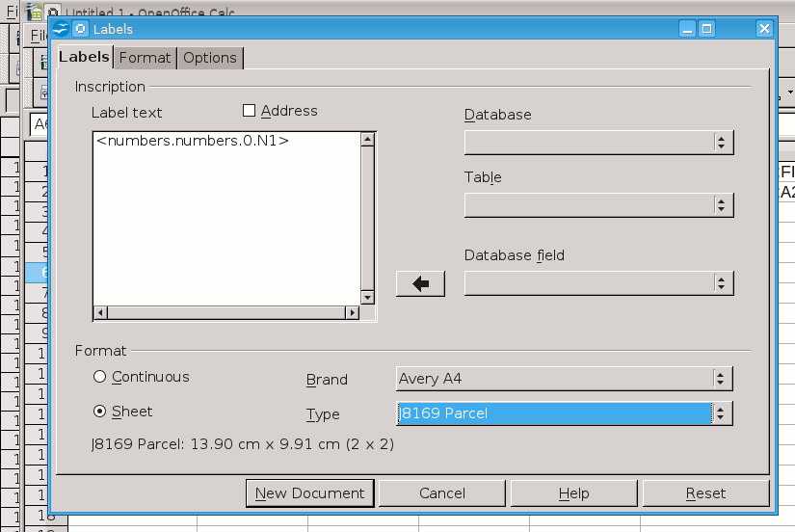
Task: Maximize the Labels dialog window
Action: [706, 29]
